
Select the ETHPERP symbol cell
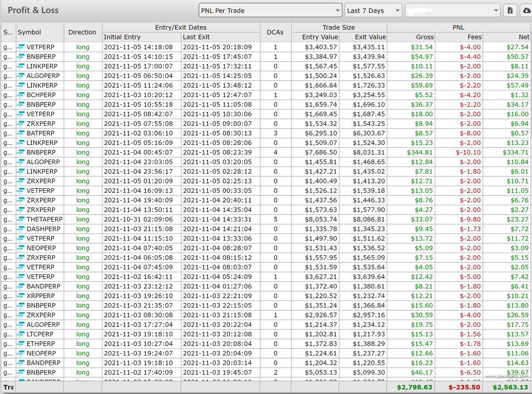[x=40, y=344]
